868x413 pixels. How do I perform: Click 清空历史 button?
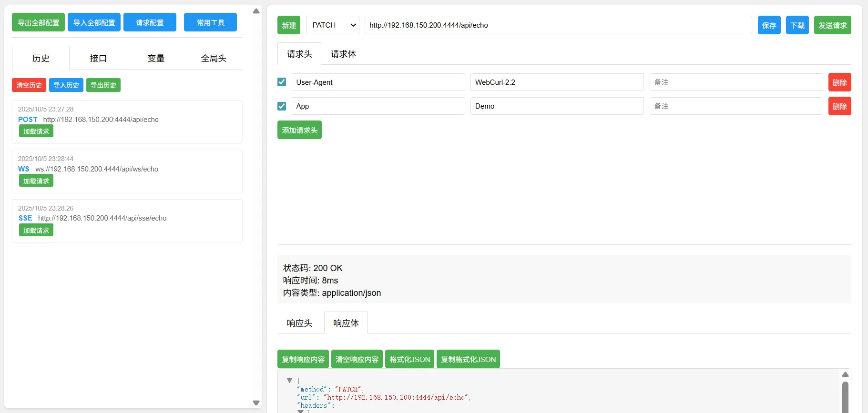pyautogui.click(x=29, y=85)
